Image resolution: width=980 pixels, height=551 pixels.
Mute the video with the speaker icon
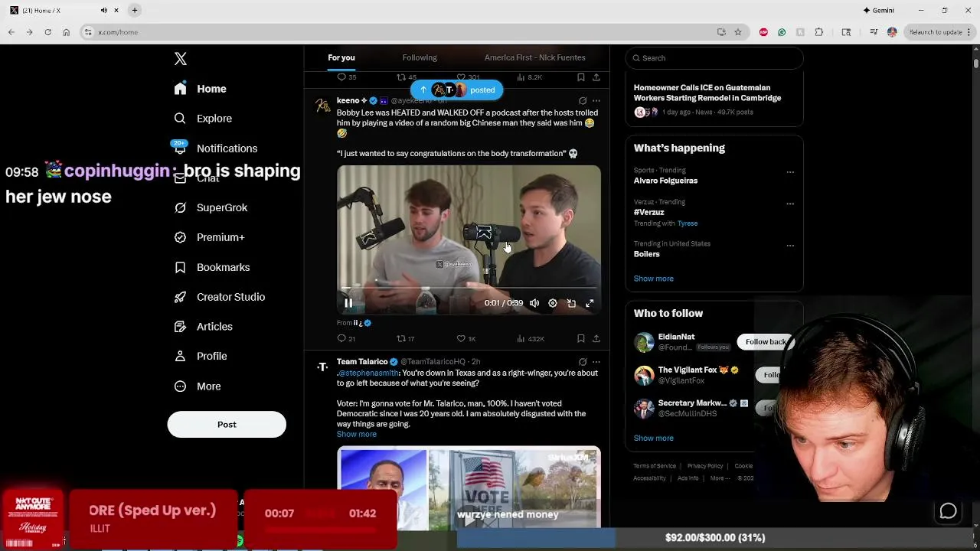534,303
